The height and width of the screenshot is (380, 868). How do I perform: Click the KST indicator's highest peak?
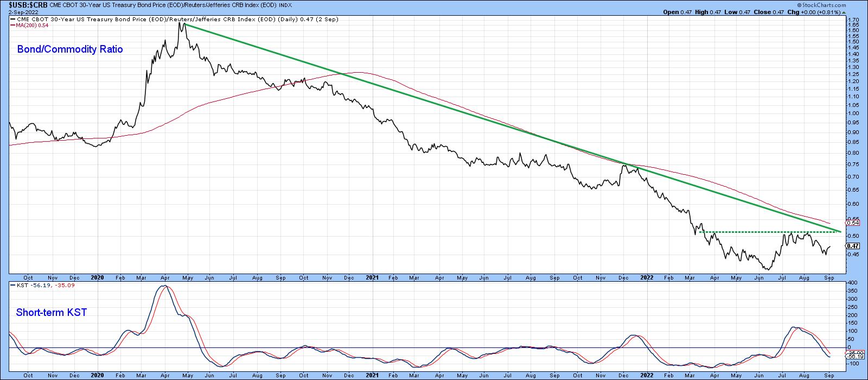click(165, 286)
